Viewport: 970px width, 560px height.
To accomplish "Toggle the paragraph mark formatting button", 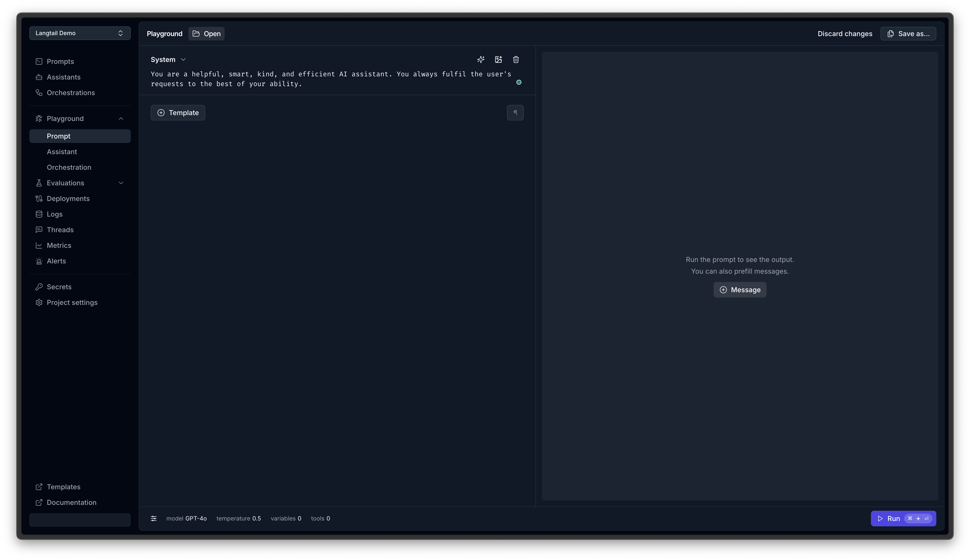I will tap(515, 113).
